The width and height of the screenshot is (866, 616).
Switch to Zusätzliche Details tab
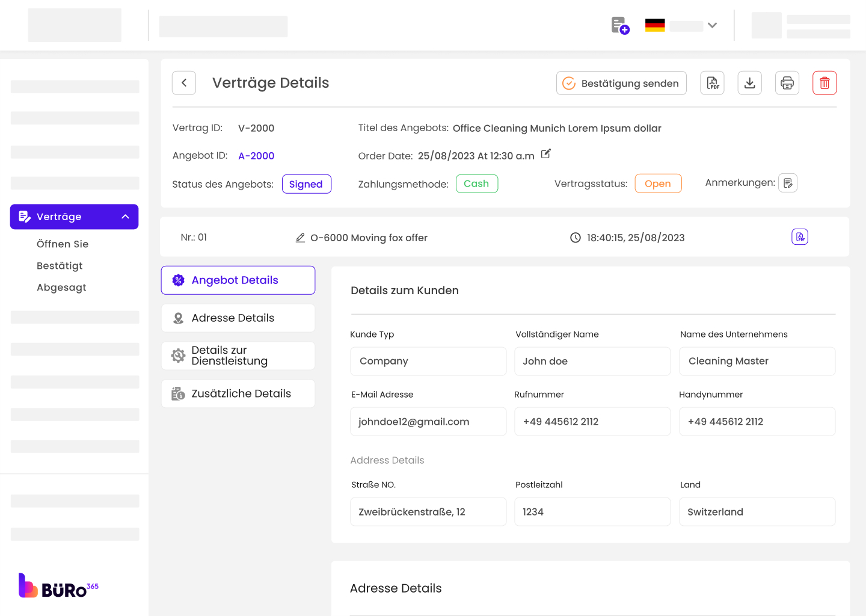238,394
